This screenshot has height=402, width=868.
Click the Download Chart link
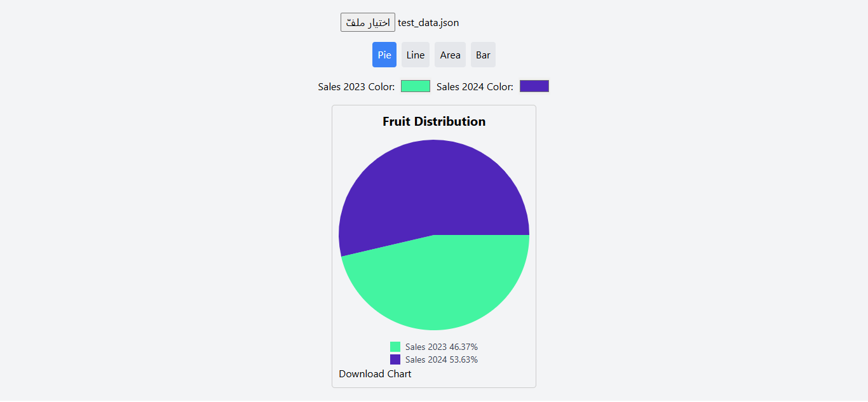click(x=375, y=374)
